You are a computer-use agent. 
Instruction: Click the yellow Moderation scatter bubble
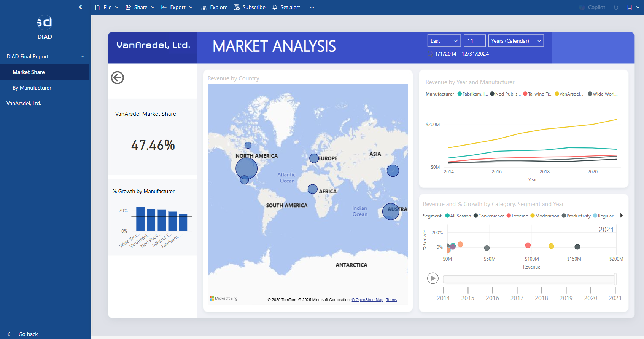tap(551, 246)
